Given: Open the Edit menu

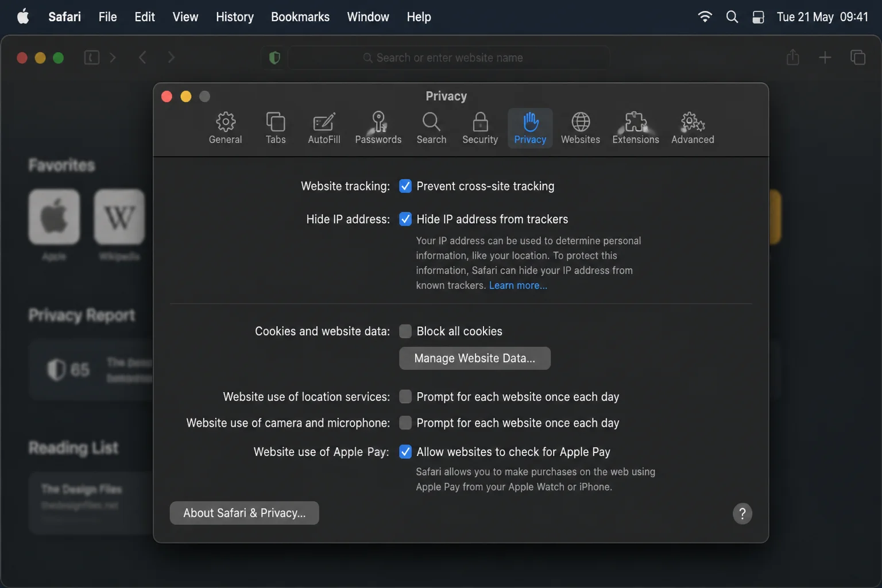Looking at the screenshot, I should [145, 17].
